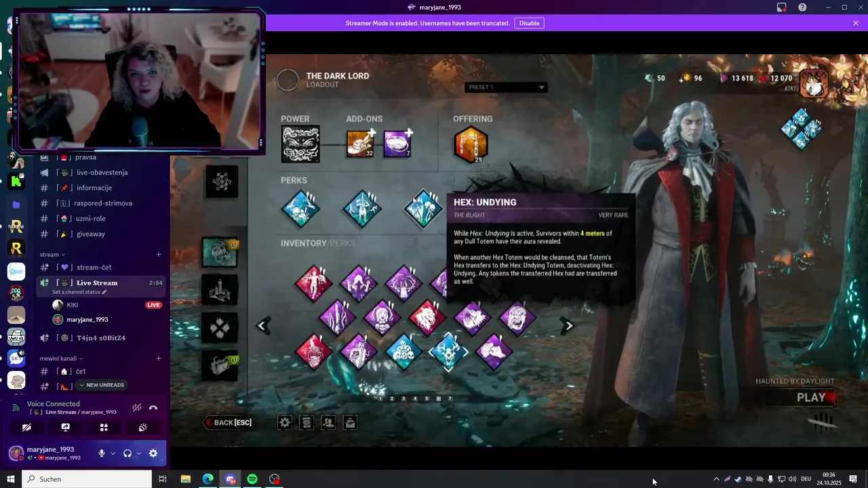Deafen Discord audio via headphones icon
The image size is (868, 488).
pyautogui.click(x=127, y=453)
